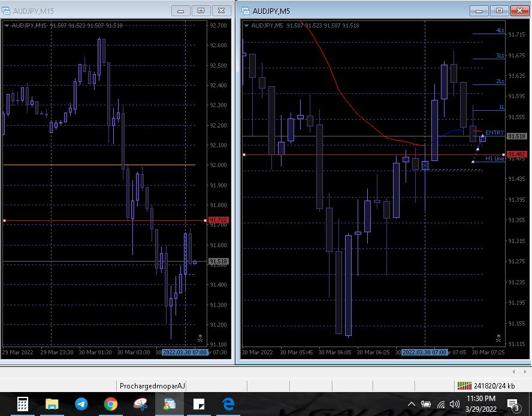Image resolution: width=532 pixels, height=416 pixels.
Task: Select the 3Ls level label
Action: (500, 55)
